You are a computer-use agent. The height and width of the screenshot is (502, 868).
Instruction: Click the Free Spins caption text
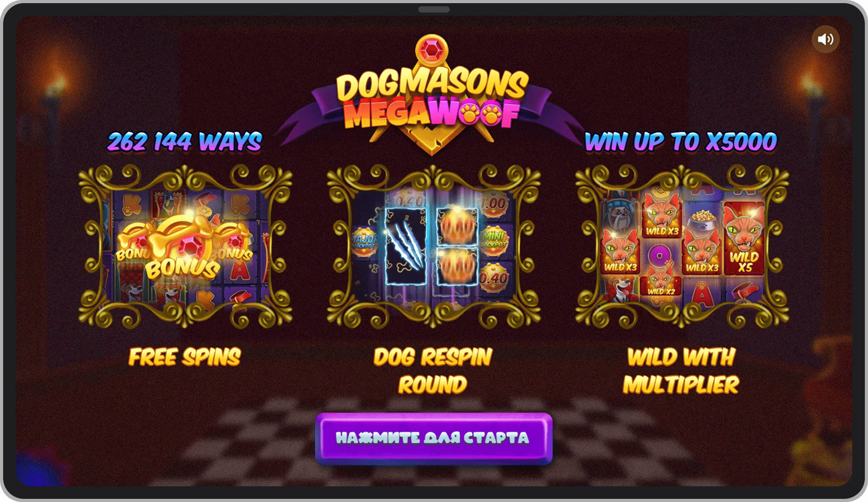click(x=185, y=357)
